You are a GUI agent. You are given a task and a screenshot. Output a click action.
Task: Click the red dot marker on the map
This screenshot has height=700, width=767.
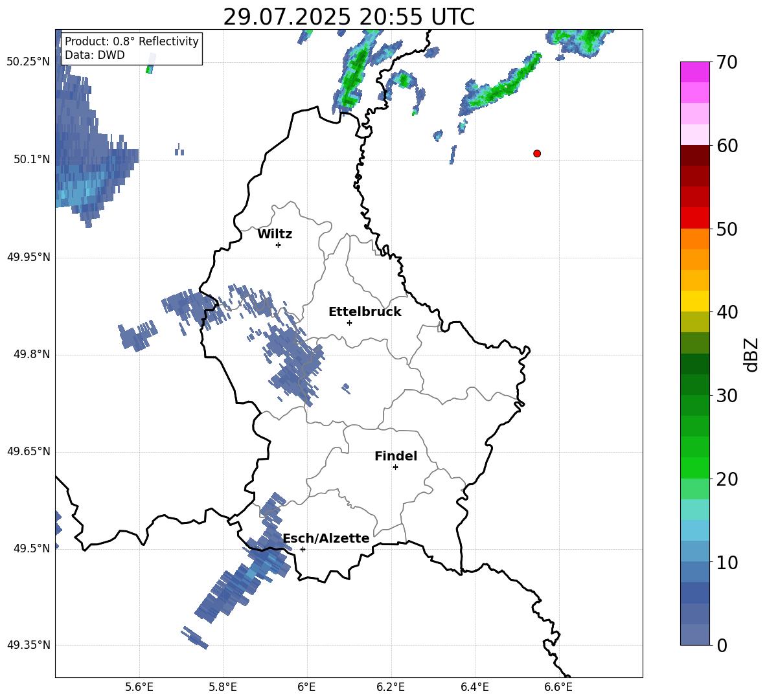[x=537, y=153]
